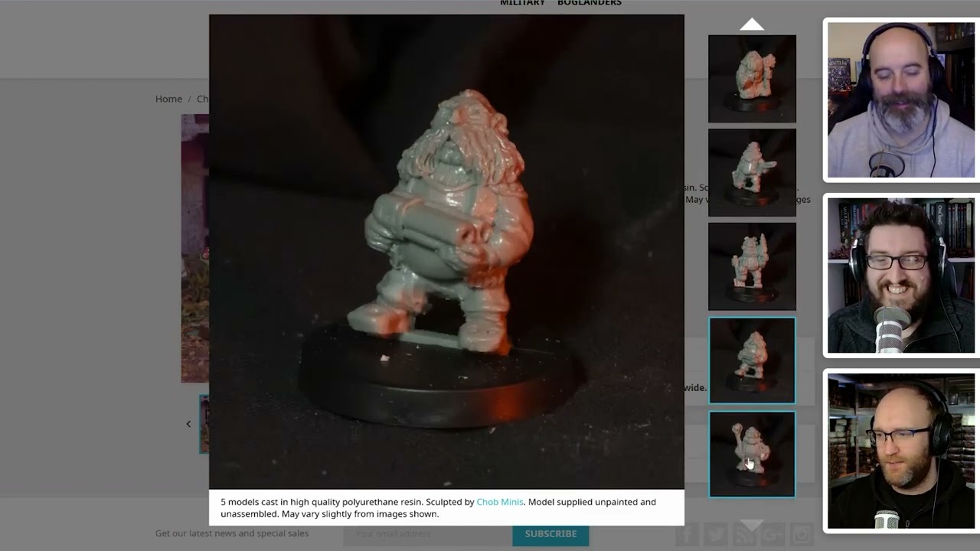Click the SUBSCRIBE button
Image resolution: width=980 pixels, height=551 pixels.
click(x=550, y=533)
